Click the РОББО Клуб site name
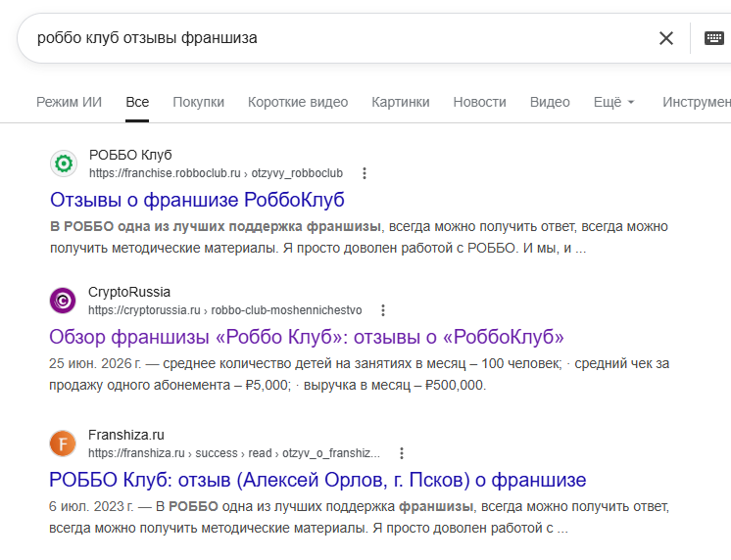Image resolution: width=731 pixels, height=560 pixels. [x=130, y=155]
